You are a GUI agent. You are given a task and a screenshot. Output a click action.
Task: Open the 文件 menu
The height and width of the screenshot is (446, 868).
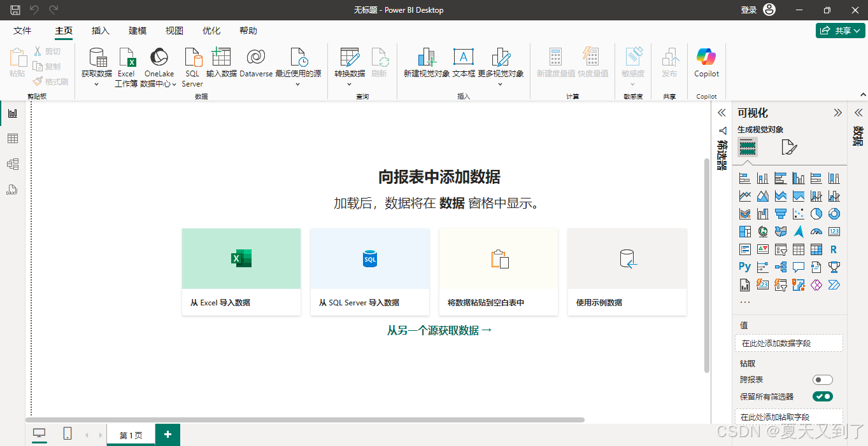click(x=22, y=31)
